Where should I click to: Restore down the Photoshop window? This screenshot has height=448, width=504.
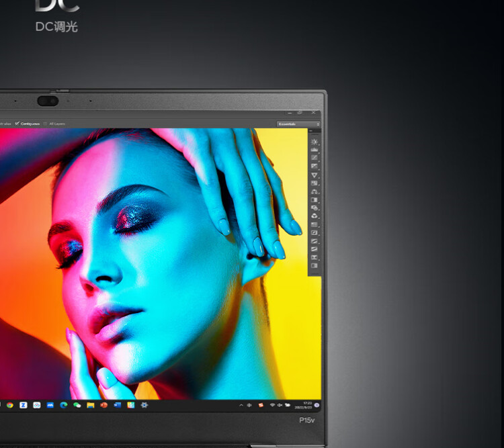tap(300, 112)
